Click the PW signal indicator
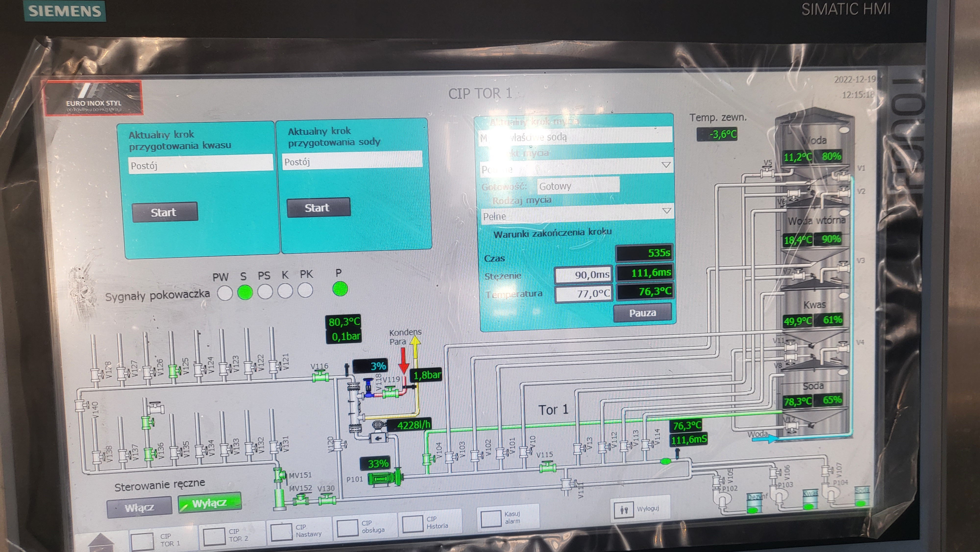 (225, 293)
